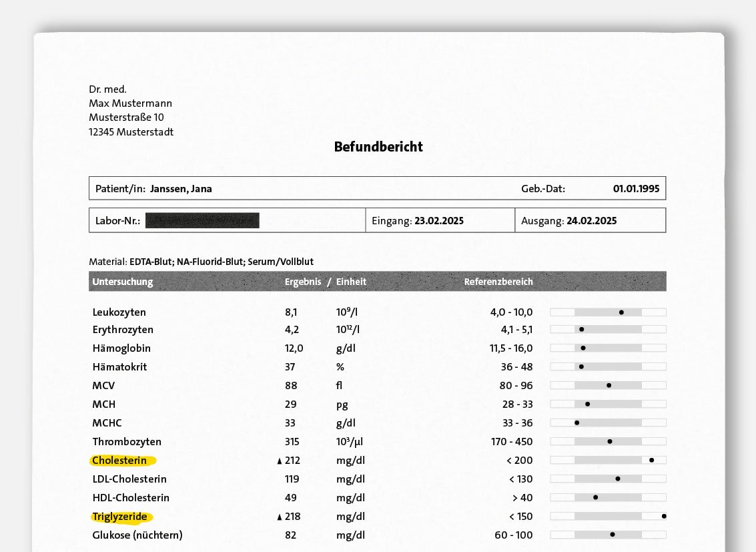Click the blacked-out Labor-Nr. field
The height and width of the screenshot is (552, 756).
click(202, 220)
